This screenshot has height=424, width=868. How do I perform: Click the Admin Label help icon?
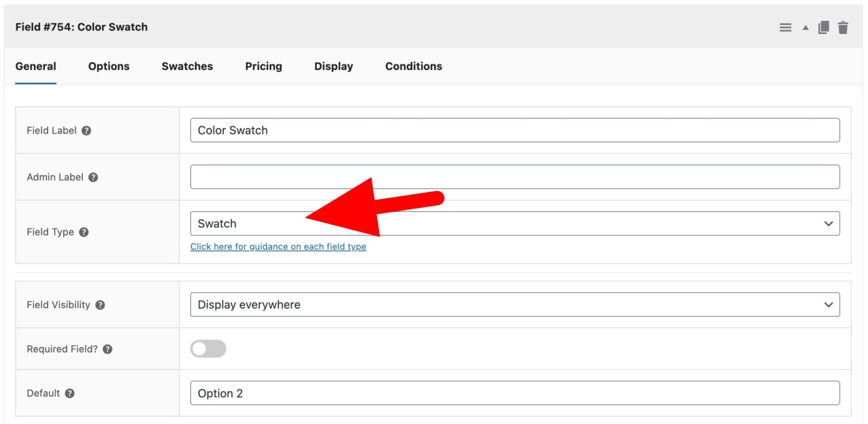coord(93,177)
